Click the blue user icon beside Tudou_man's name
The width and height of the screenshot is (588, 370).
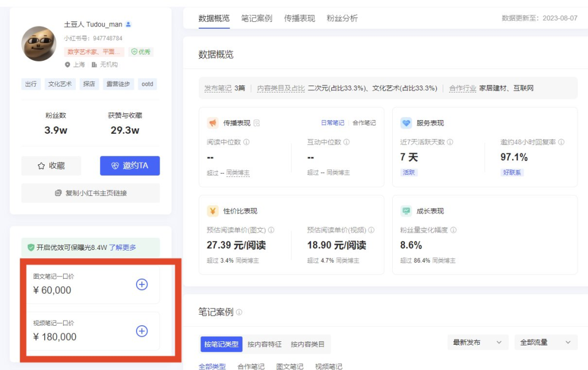coord(127,25)
